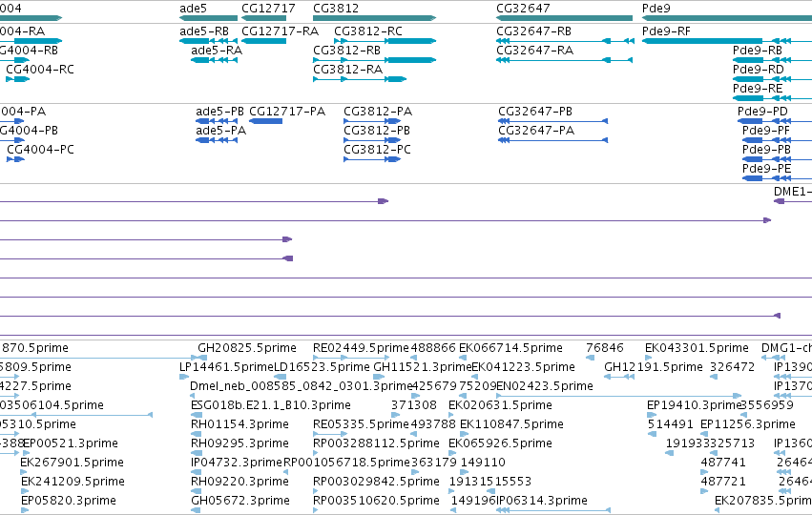The width and height of the screenshot is (812, 515).
Task: Click EST EP19410.3prime
Action: pyautogui.click(x=652, y=415)
